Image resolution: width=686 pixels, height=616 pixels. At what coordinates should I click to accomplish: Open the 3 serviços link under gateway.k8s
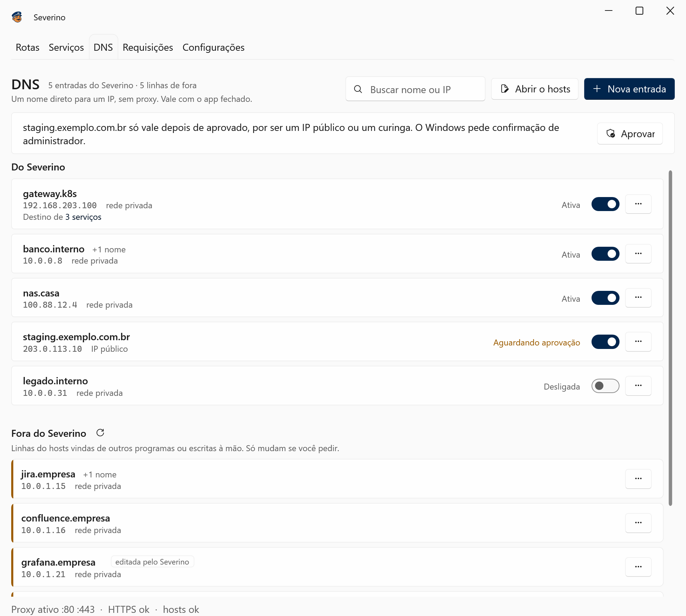[x=83, y=217]
